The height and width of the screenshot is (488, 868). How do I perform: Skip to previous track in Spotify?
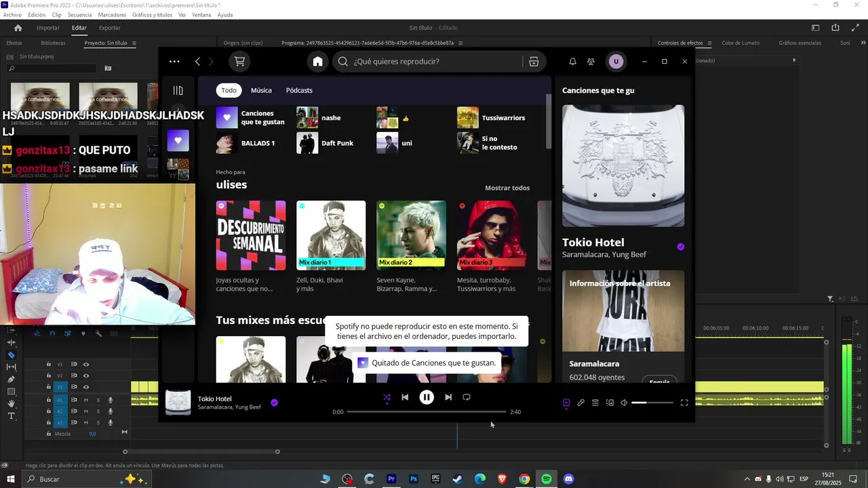(x=405, y=397)
